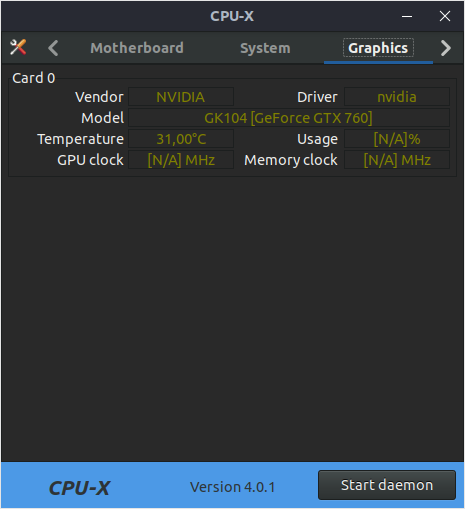
Task: Click the Start daemon button
Action: 387,485
